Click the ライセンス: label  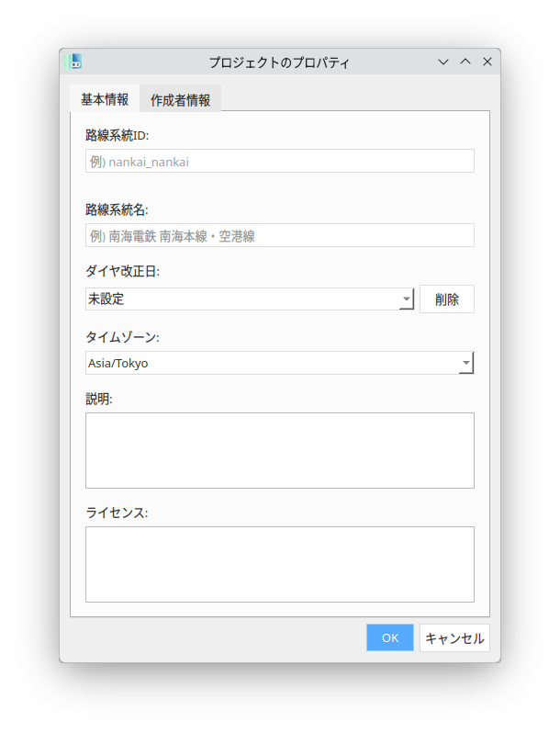(x=117, y=513)
